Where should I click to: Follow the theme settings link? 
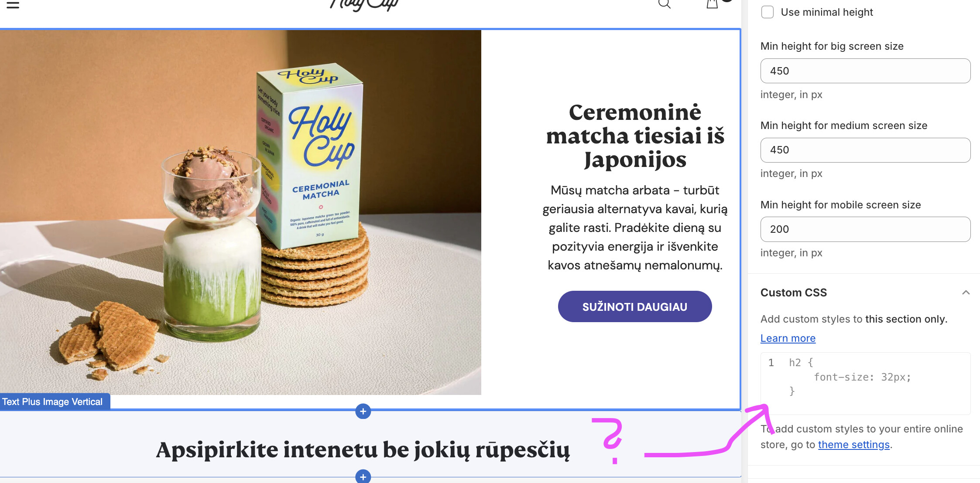(x=853, y=445)
